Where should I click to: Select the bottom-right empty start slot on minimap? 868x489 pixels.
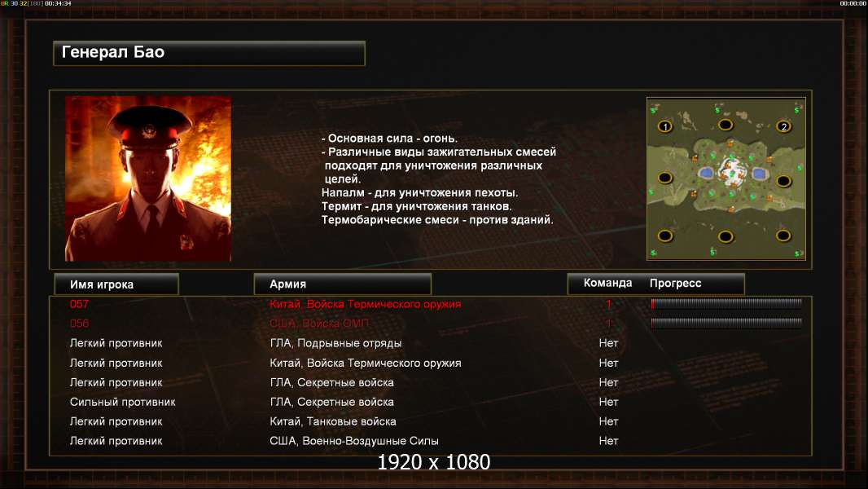click(783, 236)
